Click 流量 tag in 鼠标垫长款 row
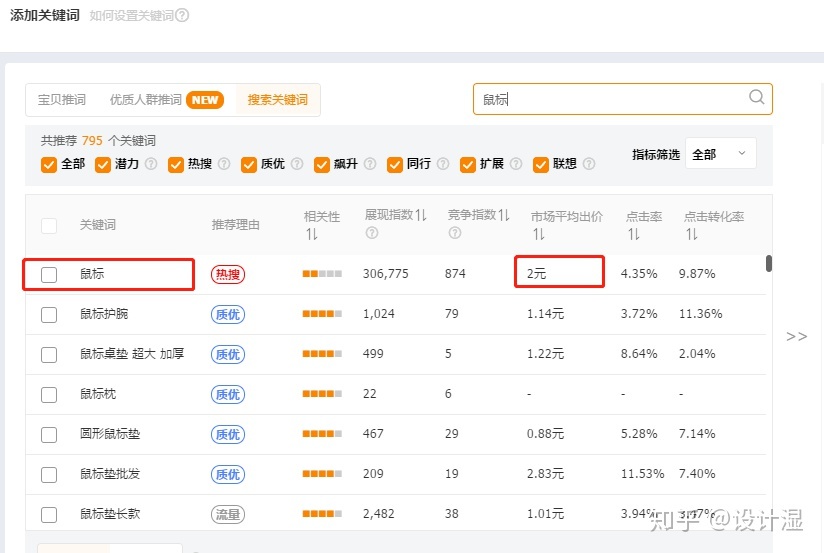824x553 pixels. 228,514
